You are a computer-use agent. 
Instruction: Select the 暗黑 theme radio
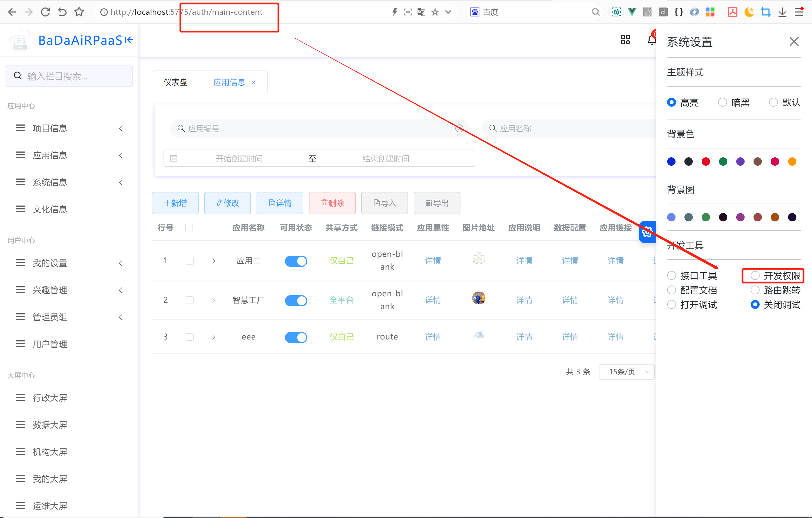(722, 102)
